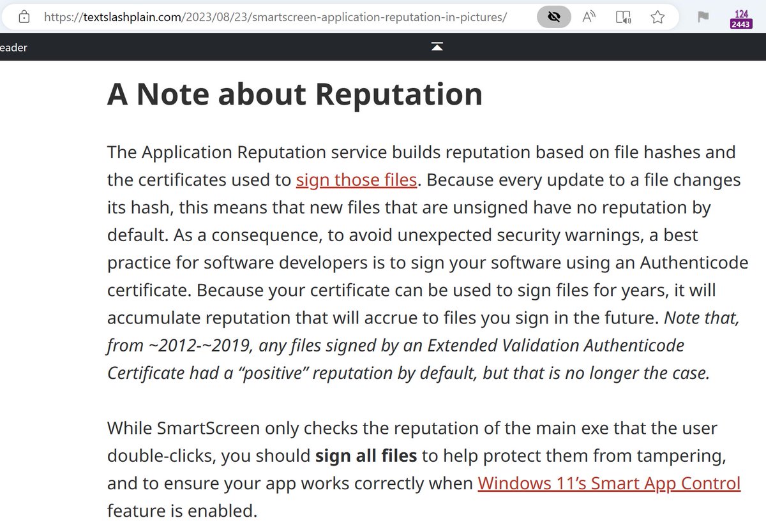Click the flag extension icon
Viewport: 766px width, 532px height.
[703, 17]
